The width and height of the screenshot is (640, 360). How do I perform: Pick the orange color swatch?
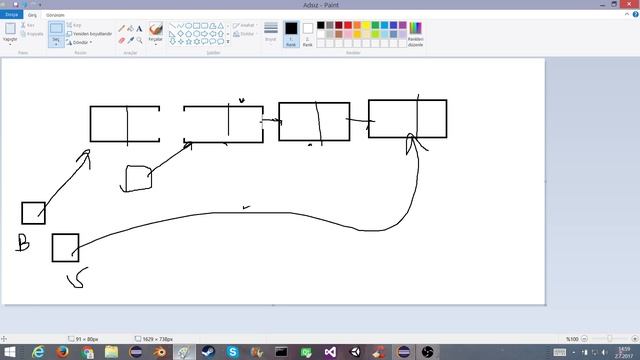click(x=357, y=25)
